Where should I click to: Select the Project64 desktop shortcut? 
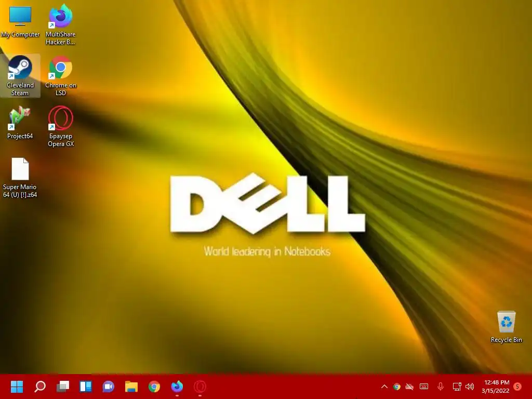(x=20, y=123)
